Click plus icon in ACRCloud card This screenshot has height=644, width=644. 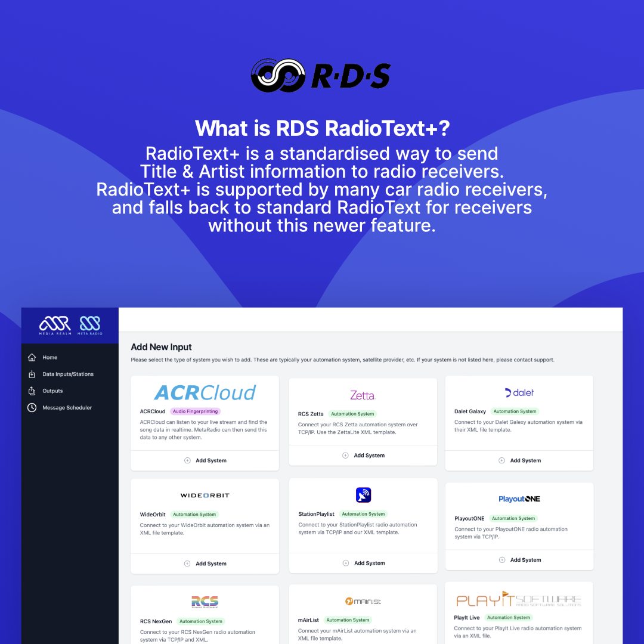coord(187,460)
